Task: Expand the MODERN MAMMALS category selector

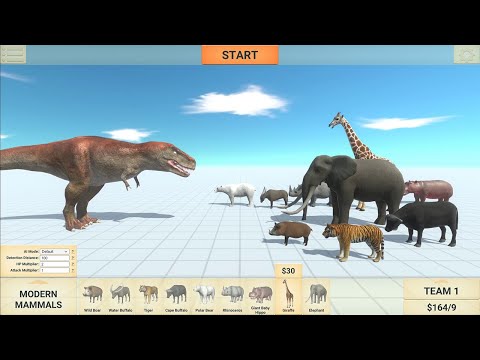Action: point(38,297)
